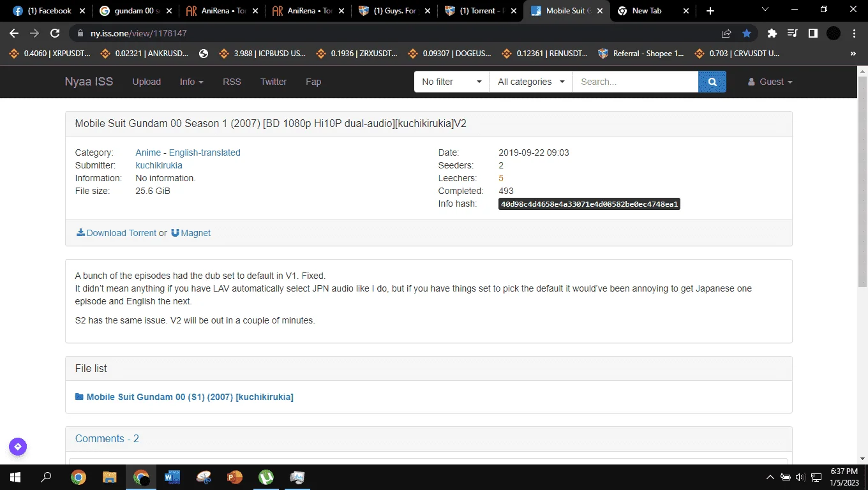Open a new browser tab

[x=710, y=11]
